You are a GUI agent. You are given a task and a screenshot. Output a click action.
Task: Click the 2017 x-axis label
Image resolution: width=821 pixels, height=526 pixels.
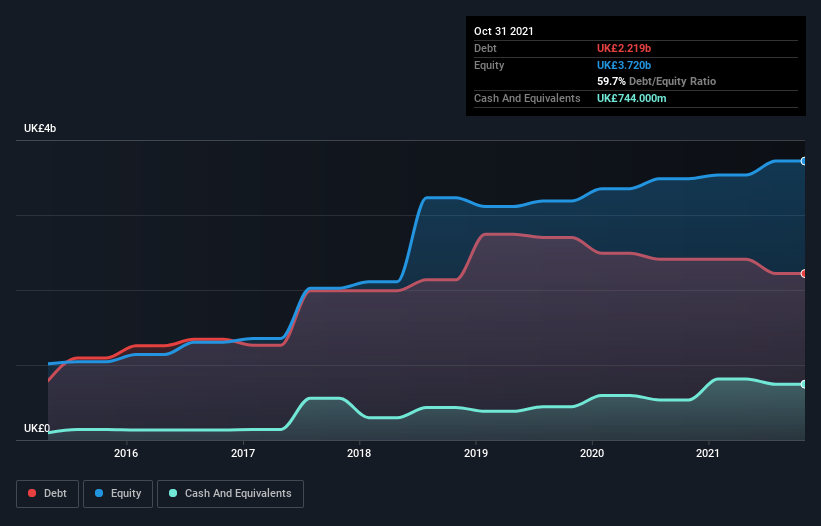coord(243,453)
